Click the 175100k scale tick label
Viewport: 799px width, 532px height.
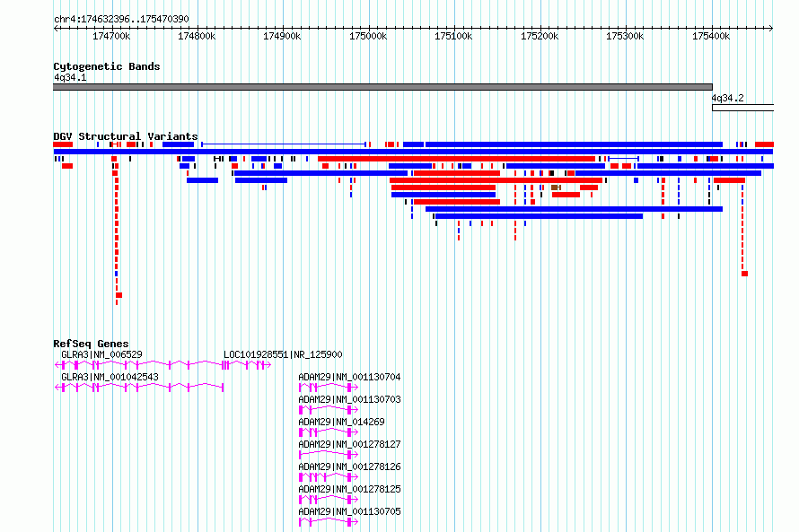(453, 36)
